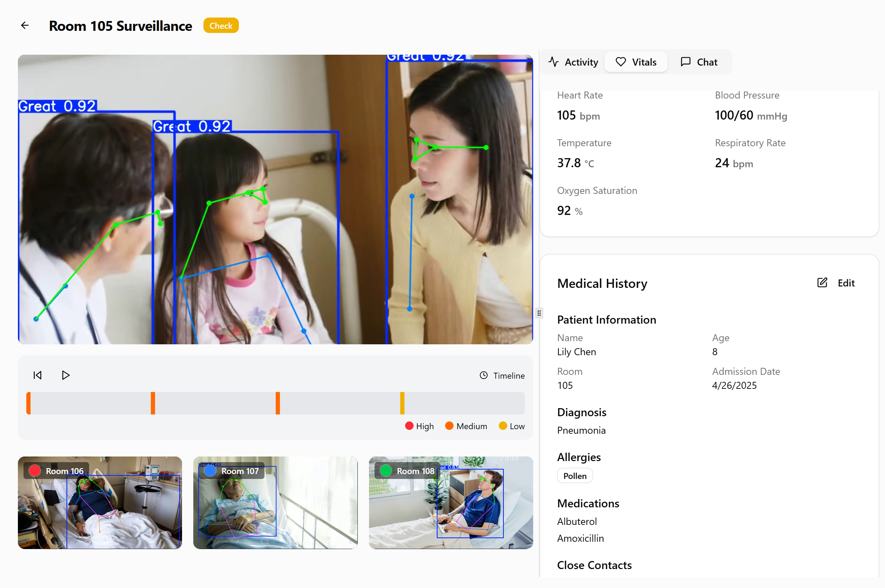This screenshot has width=885, height=588.
Task: Click the first timeline marker at start
Action: tap(28, 403)
